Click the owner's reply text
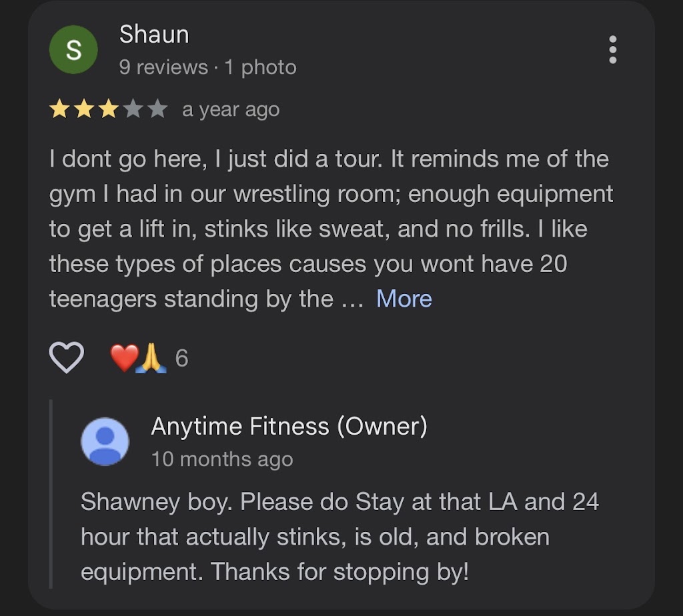683x616 pixels. [339, 537]
